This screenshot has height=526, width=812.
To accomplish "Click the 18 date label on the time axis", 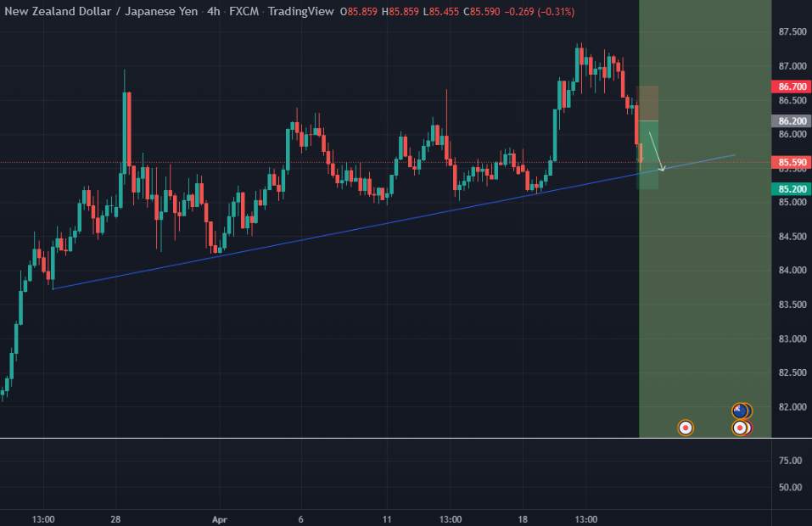I will coord(523,519).
